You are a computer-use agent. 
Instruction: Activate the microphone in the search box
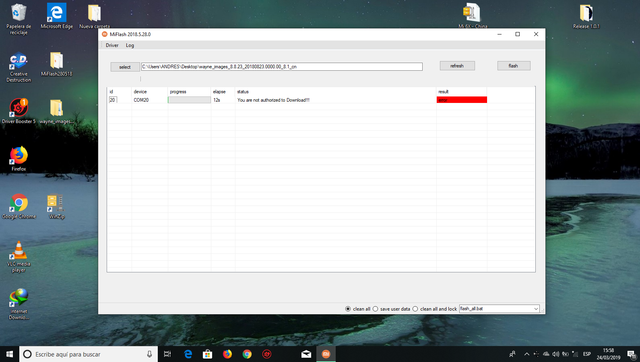coord(149,354)
